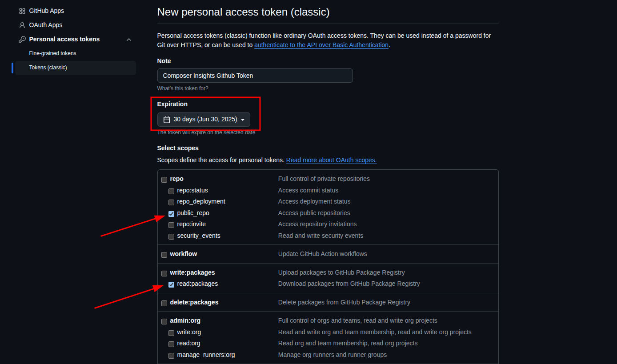
Task: Select Tokens (classic) sidebar item
Action: click(x=48, y=68)
